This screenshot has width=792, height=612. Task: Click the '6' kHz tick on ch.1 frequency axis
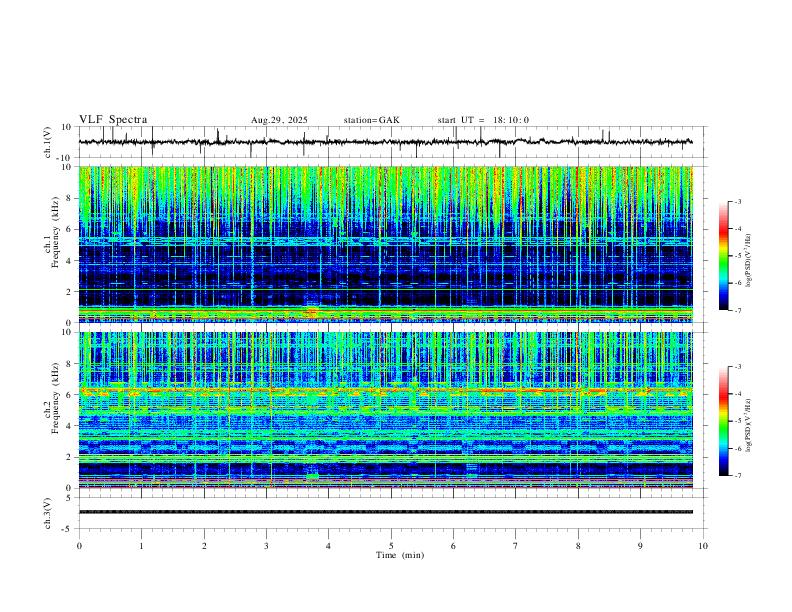point(69,229)
